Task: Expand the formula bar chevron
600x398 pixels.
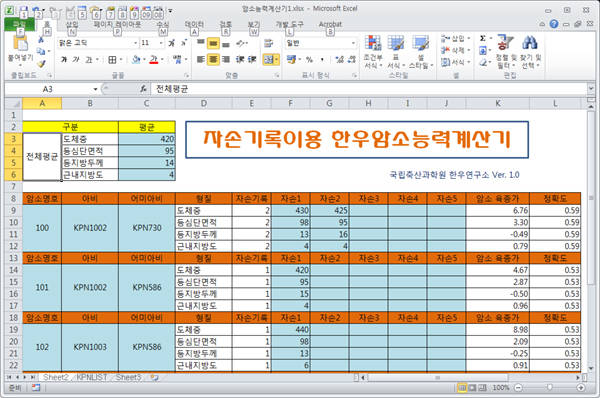Action: click(591, 89)
